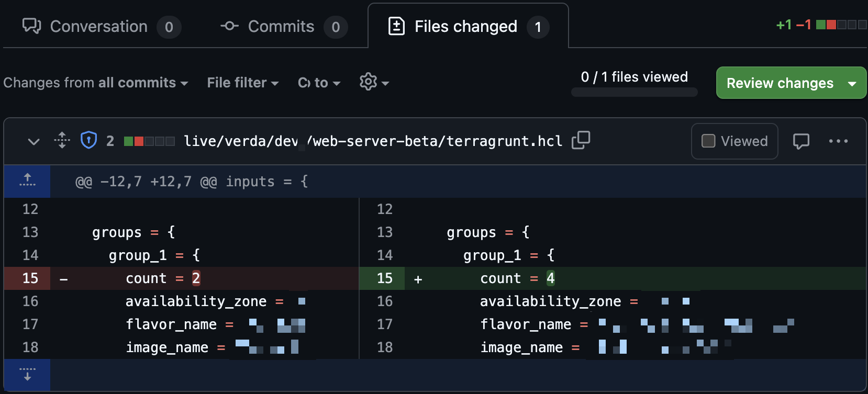This screenshot has height=394, width=868.
Task: Collapse the terragrunt.hcl file diff
Action: [34, 141]
